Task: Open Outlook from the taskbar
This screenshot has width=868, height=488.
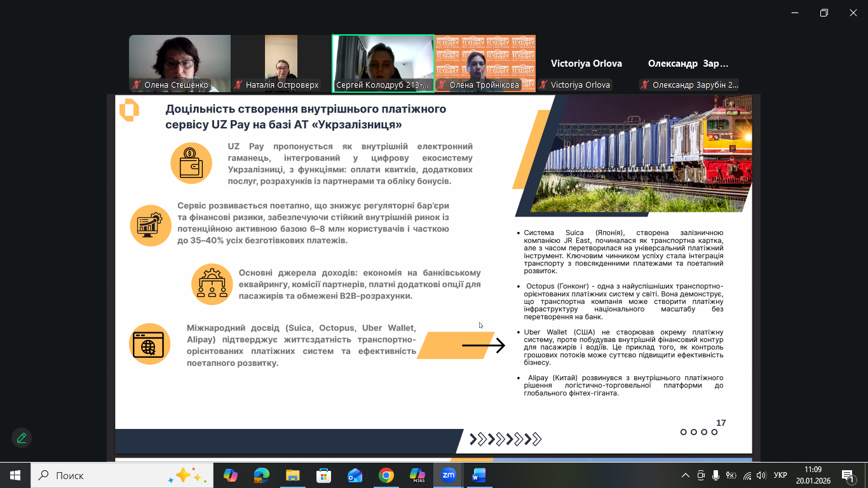Action: coord(355,475)
